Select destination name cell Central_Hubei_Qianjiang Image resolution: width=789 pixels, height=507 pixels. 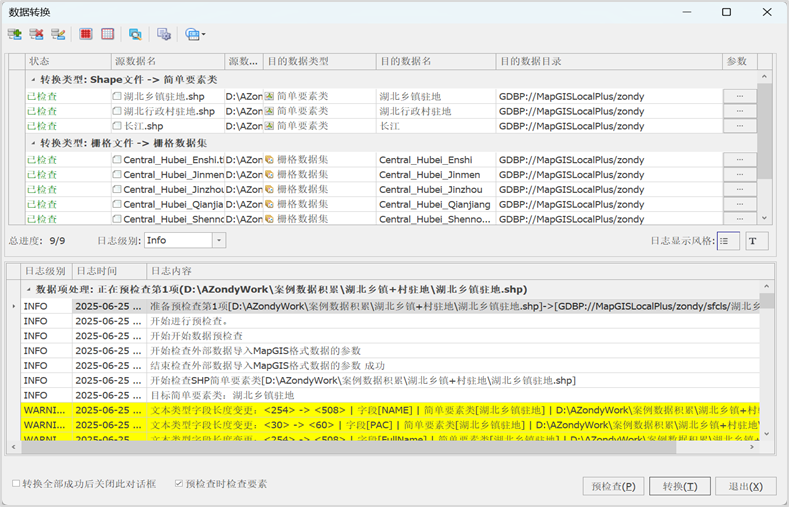pyautogui.click(x=436, y=204)
